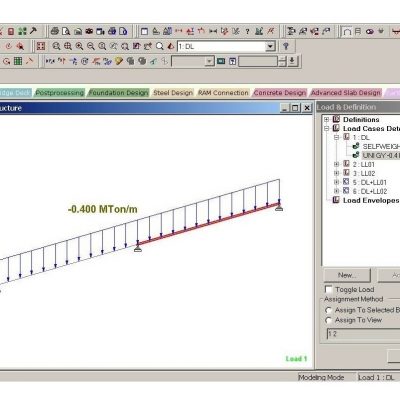Image resolution: width=400 pixels, height=400 pixels.
Task: Enable the Toggle Load checkbox
Action: coord(329,289)
